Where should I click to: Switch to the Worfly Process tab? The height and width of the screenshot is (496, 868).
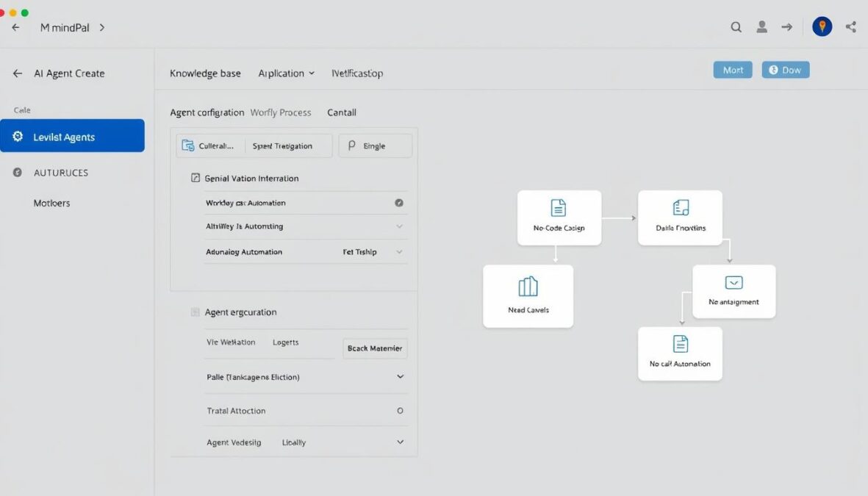(x=281, y=112)
